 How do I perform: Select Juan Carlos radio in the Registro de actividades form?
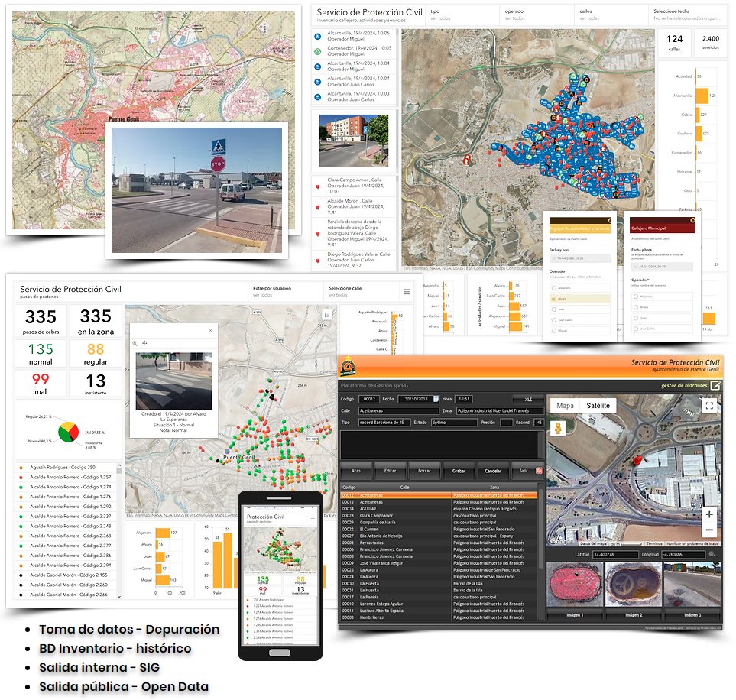point(554,320)
